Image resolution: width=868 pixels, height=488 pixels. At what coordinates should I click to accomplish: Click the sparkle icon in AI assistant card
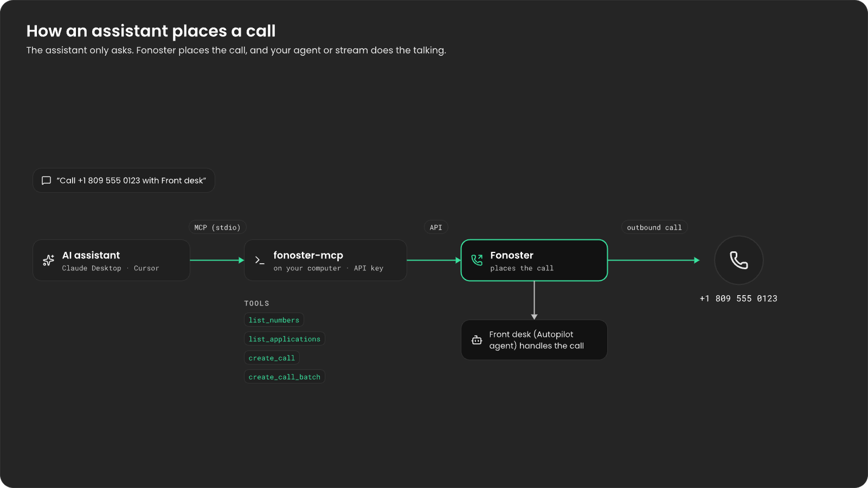pyautogui.click(x=49, y=261)
